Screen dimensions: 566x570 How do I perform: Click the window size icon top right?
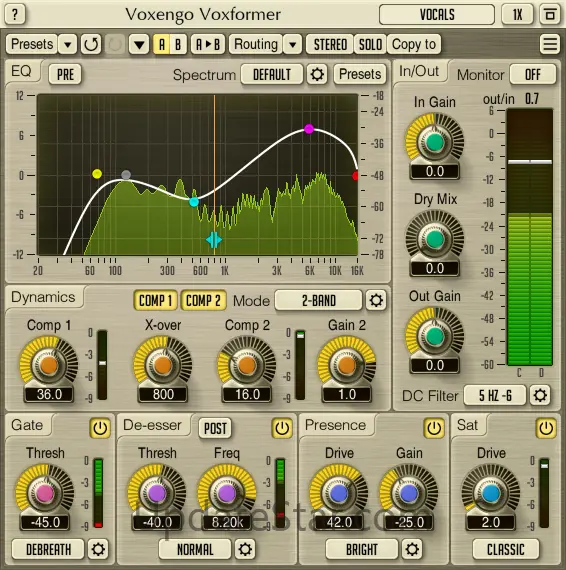[x=550, y=15]
